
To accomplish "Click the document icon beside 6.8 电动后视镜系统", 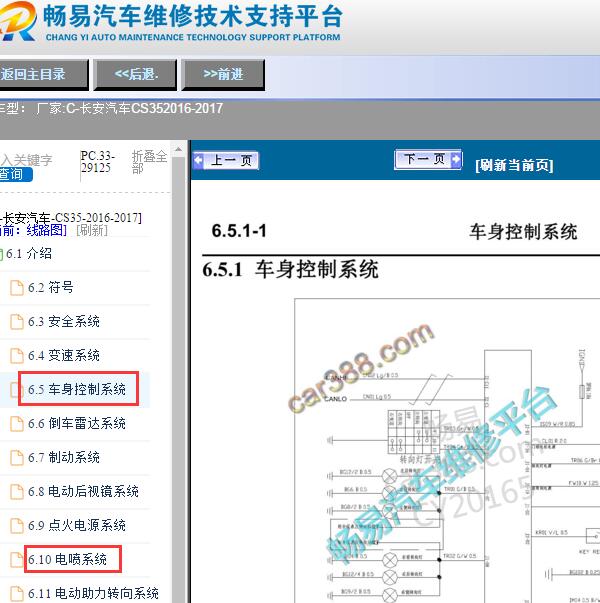I will 17,491.
